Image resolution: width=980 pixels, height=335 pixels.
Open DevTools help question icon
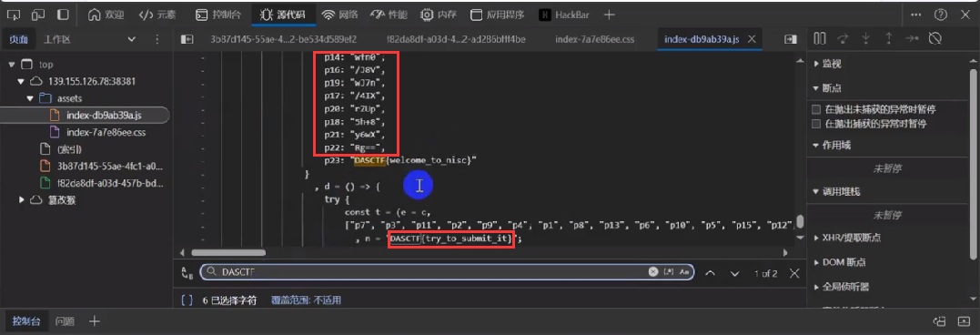click(940, 15)
